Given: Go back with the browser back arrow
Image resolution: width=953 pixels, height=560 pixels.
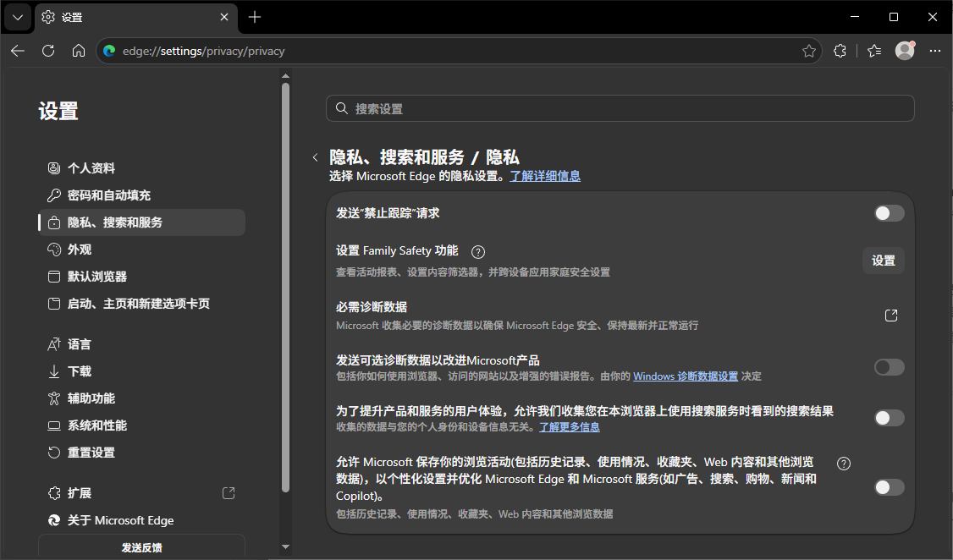Looking at the screenshot, I should 18,51.
